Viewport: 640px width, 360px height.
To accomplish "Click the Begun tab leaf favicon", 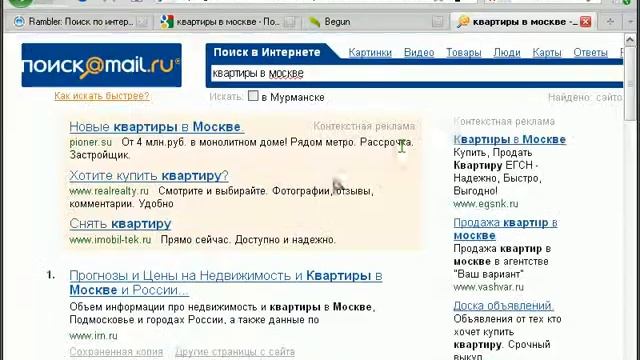I will 315,22.
